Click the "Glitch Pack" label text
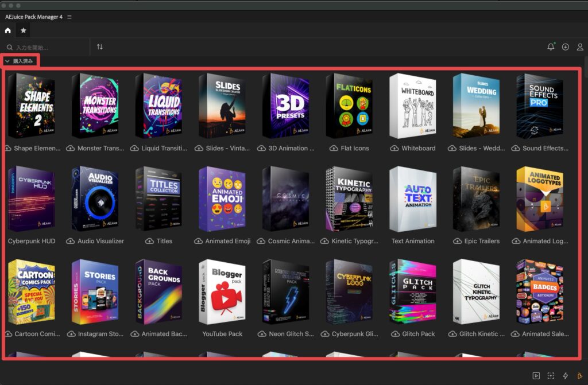 click(x=419, y=334)
